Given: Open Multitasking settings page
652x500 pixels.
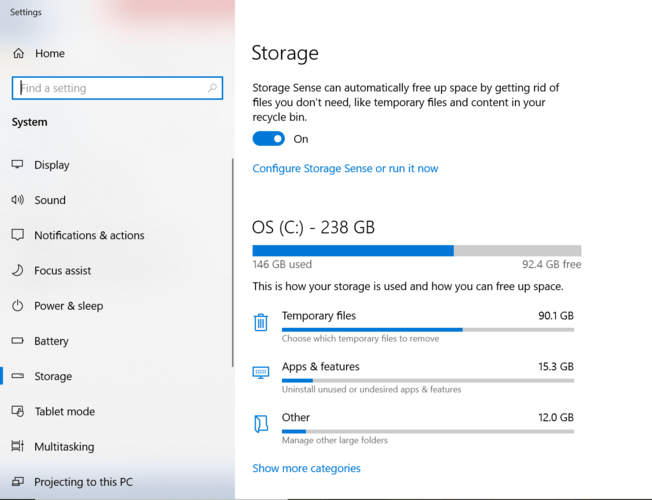Looking at the screenshot, I should [64, 447].
